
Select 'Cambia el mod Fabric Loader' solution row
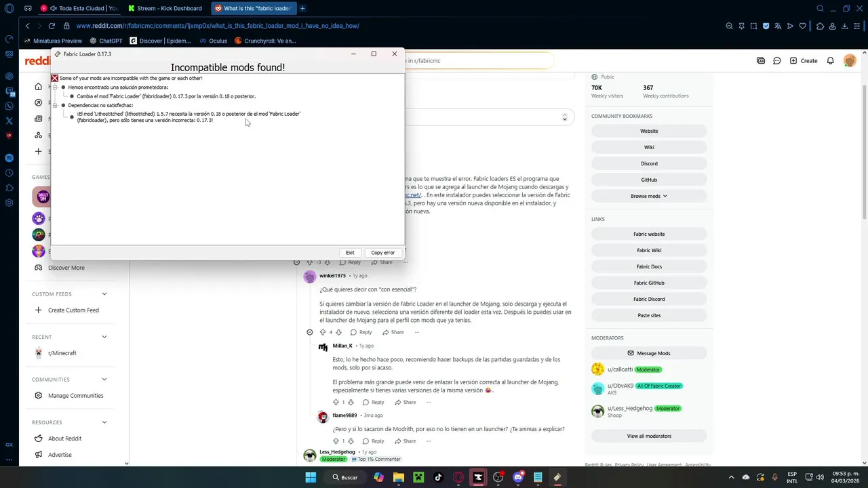pos(166,96)
